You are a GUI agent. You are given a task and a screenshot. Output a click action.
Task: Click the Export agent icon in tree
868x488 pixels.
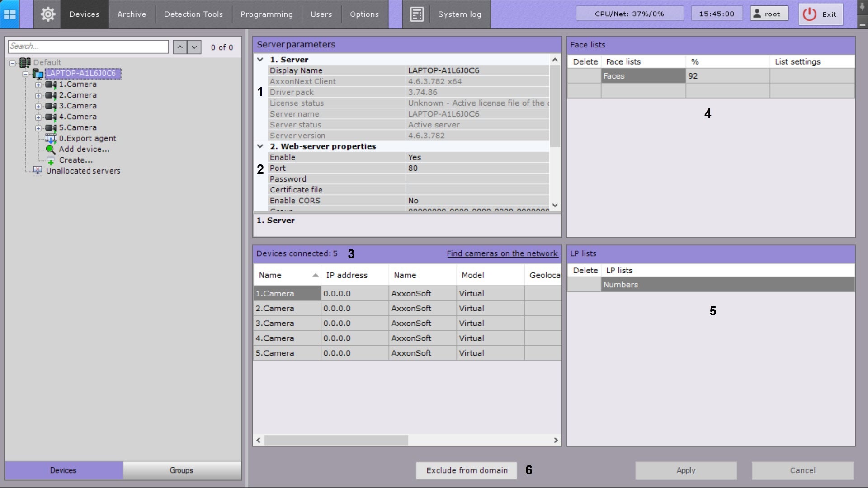(51, 139)
